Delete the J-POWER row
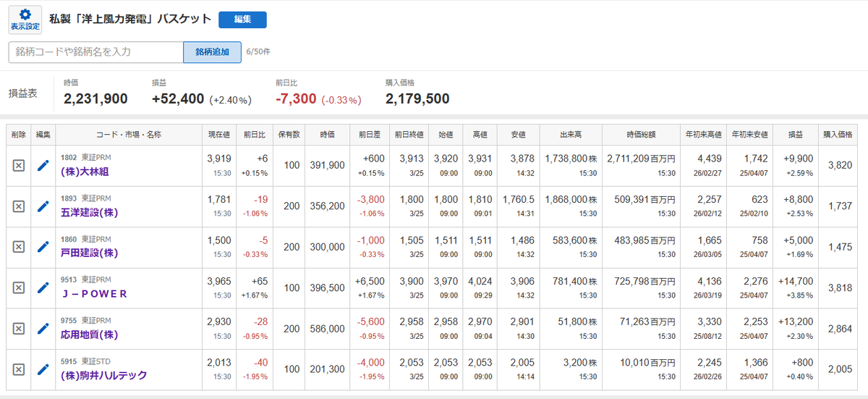The image size is (868, 399). 19,287
